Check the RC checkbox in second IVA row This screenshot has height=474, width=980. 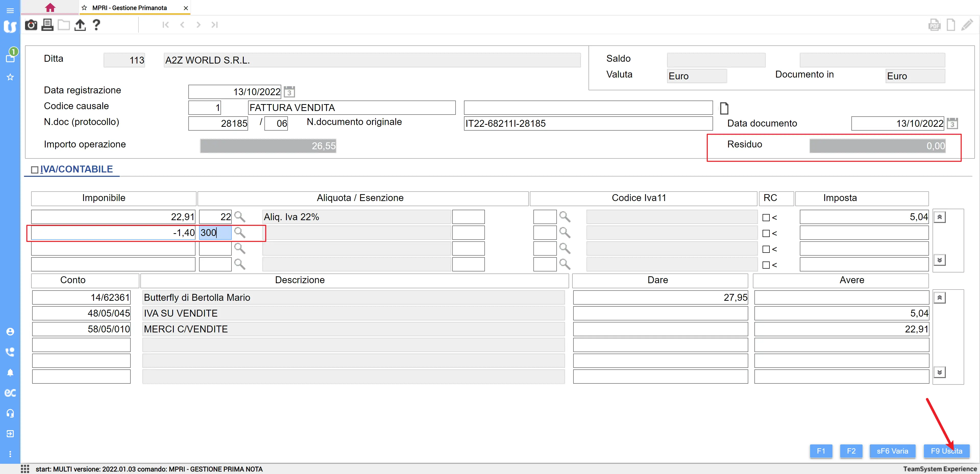[766, 233]
